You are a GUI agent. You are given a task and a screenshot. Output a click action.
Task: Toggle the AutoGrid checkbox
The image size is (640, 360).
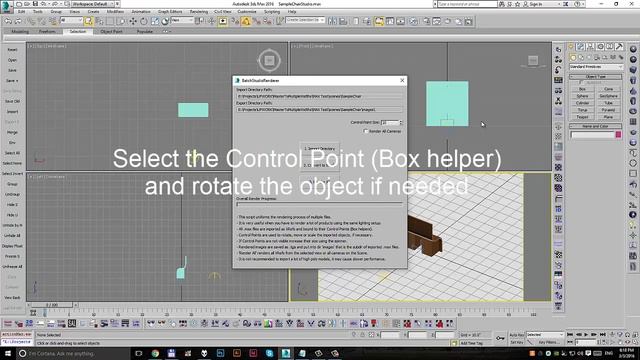pos(581,82)
